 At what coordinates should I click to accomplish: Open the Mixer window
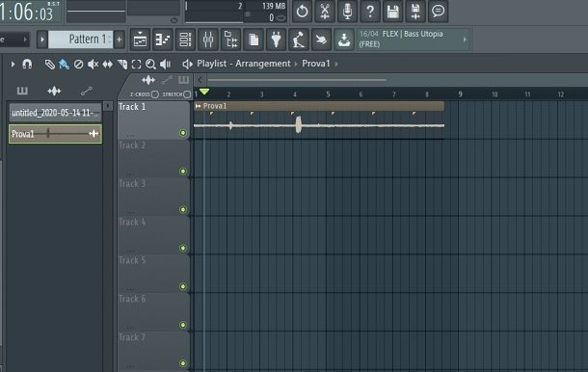point(208,40)
